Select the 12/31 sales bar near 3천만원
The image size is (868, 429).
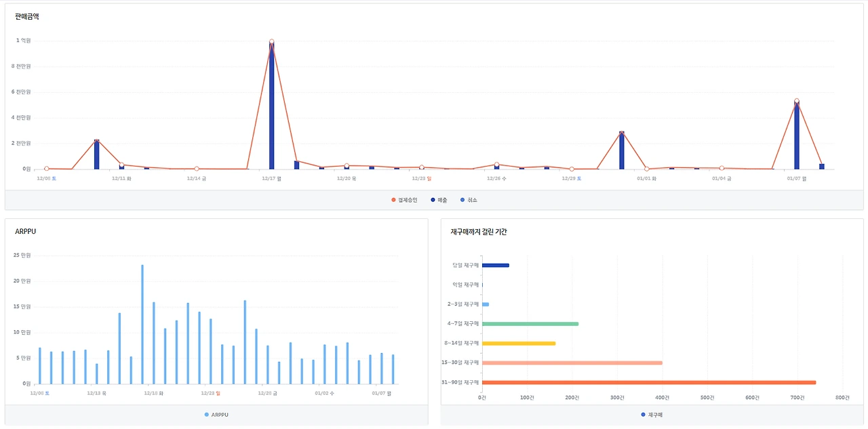621,150
